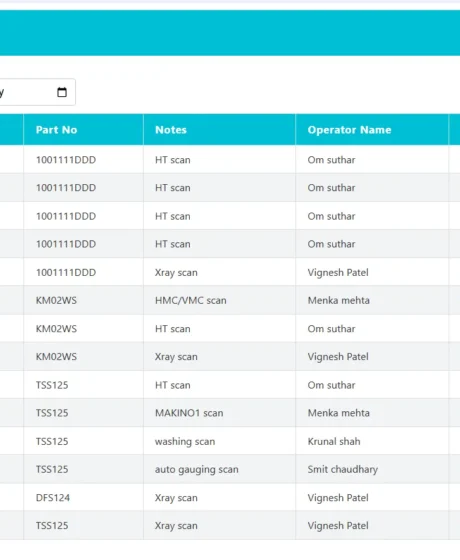Select KM02WS in the Xray scan row
Viewport: 460px width, 560px height.
point(56,356)
